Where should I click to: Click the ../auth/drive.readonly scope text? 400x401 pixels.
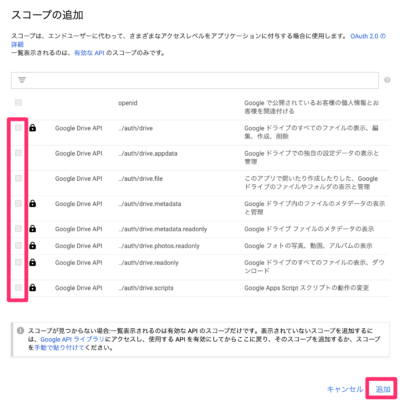click(x=148, y=263)
